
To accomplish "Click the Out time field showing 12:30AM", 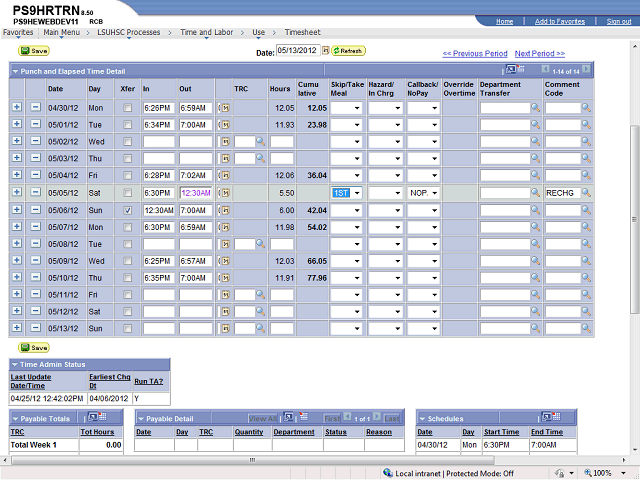I will coord(196,193).
